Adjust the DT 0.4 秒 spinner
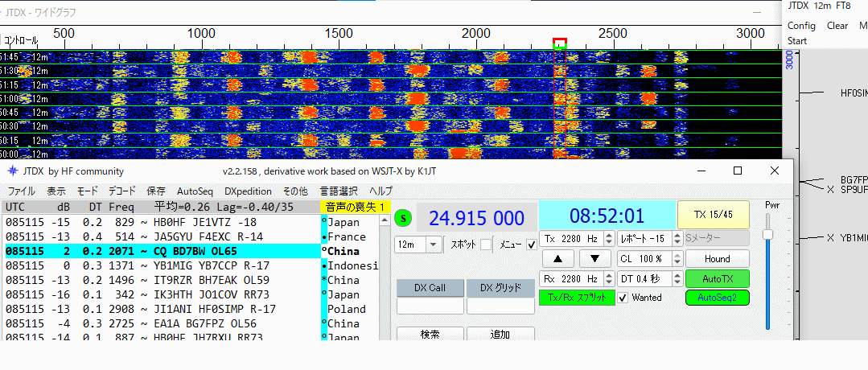The image size is (868, 370). tap(651, 278)
